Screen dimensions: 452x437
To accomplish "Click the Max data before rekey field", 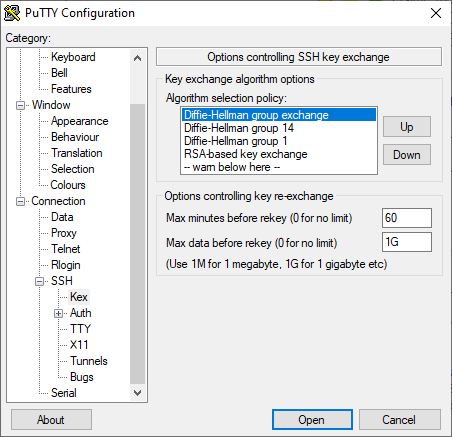I will point(407,242).
